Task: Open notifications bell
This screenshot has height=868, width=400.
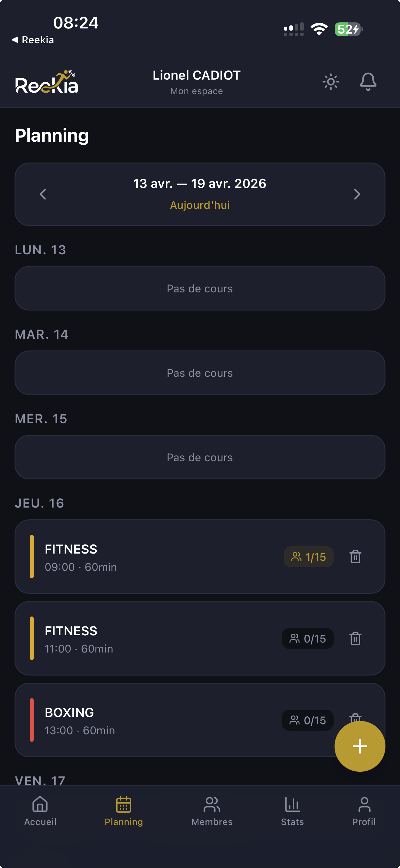Action: click(368, 82)
